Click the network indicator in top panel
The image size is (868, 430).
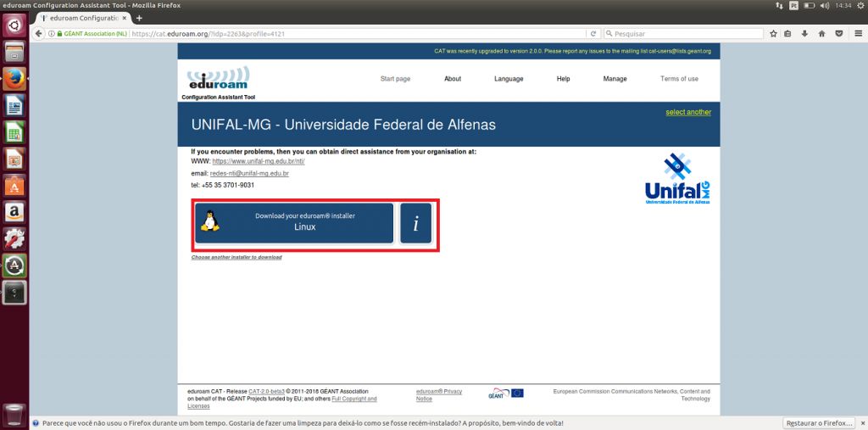pyautogui.click(x=780, y=5)
